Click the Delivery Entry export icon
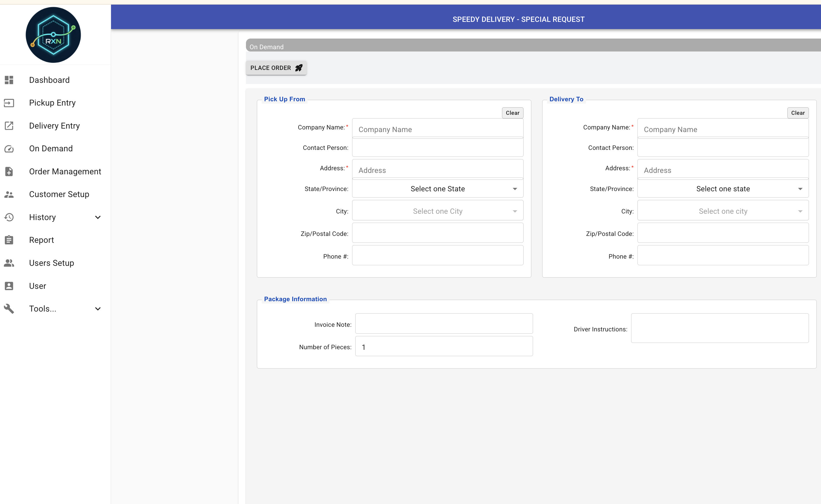This screenshot has width=821, height=504. [9, 126]
